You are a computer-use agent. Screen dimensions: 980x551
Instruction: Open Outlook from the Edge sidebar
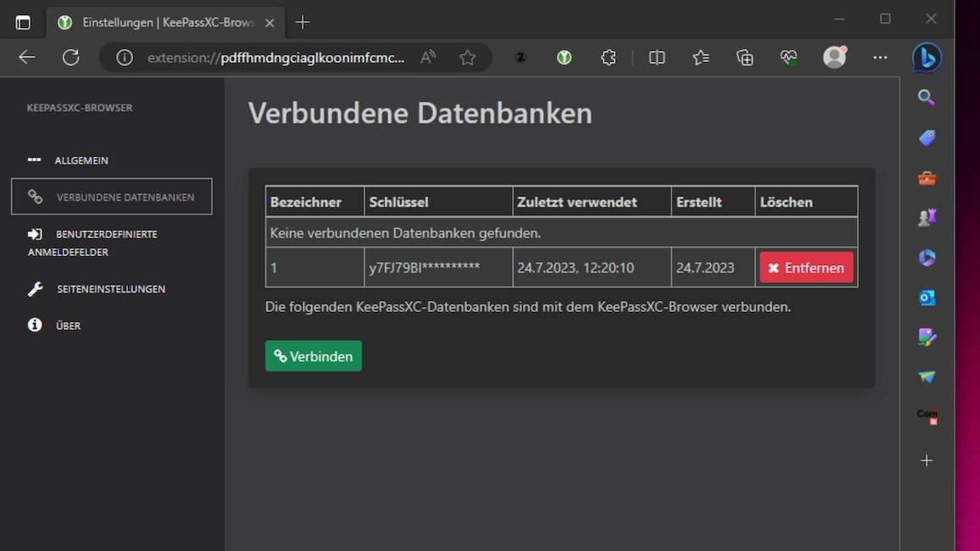926,298
